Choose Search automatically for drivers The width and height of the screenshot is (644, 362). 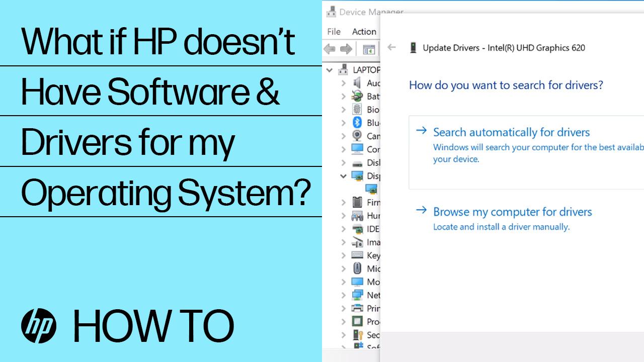(x=511, y=132)
